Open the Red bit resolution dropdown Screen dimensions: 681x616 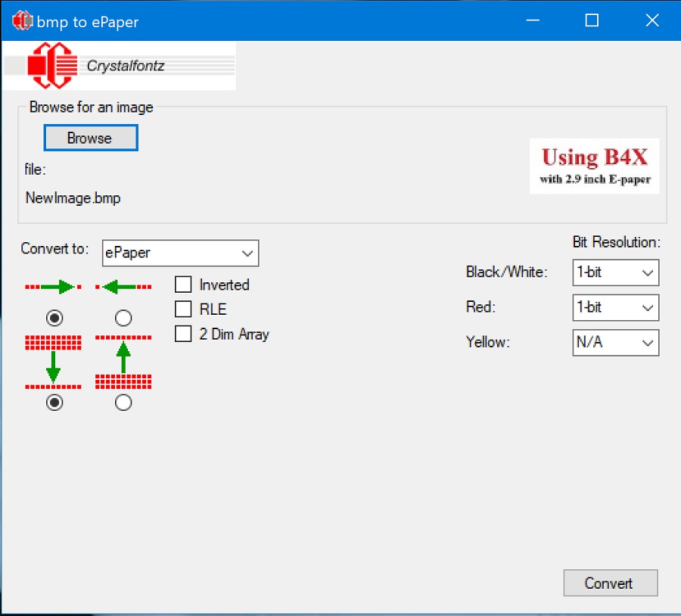click(615, 307)
